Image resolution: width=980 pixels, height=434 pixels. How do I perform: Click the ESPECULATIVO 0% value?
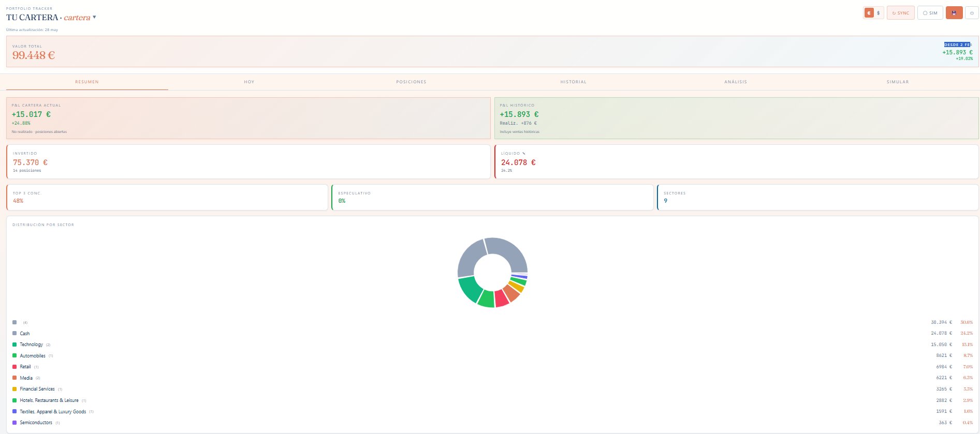click(342, 201)
